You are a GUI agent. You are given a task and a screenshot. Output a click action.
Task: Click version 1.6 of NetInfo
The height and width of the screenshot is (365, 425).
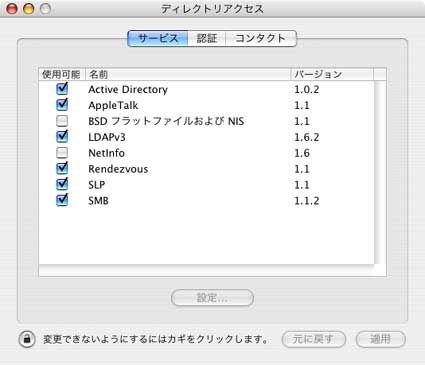(x=302, y=153)
